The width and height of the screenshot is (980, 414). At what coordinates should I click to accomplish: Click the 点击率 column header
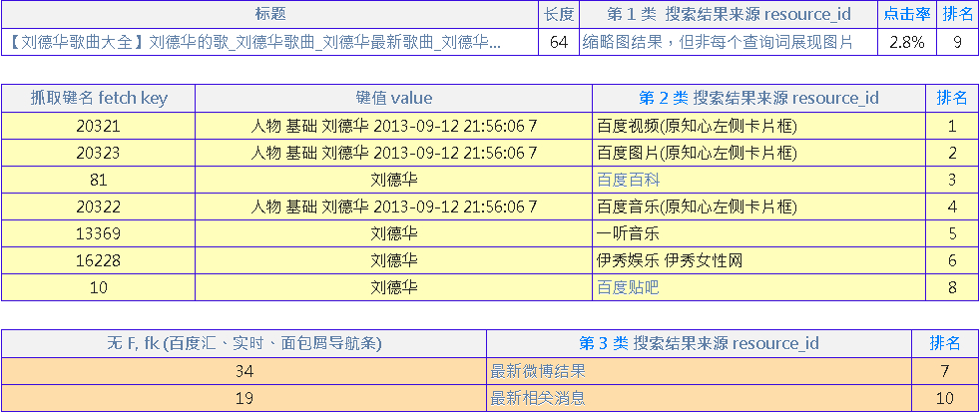pos(907,14)
